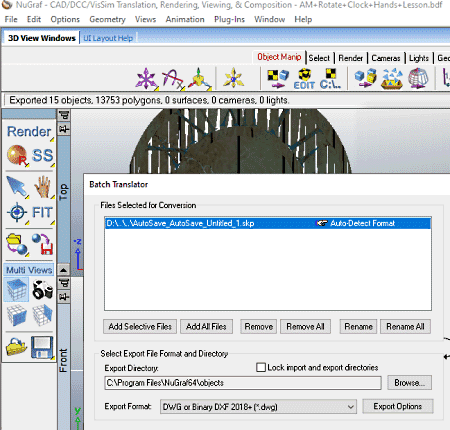
Task: Click the large Render label button
Action: [29, 132]
